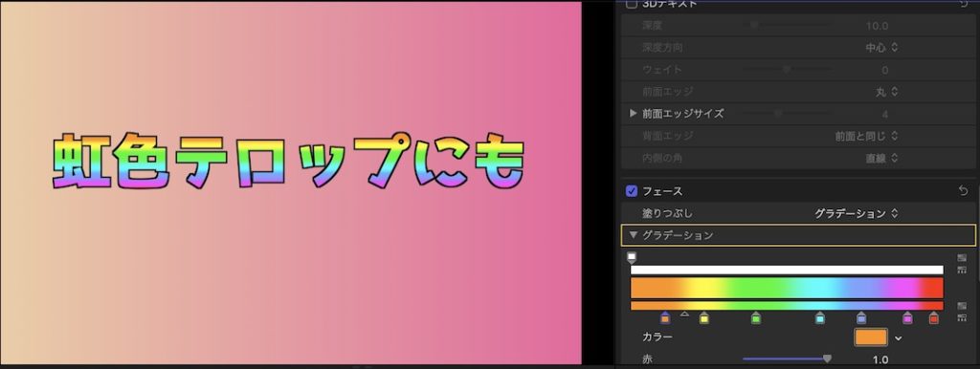Image resolution: width=980 pixels, height=369 pixels.
Task: Click the 赤 value field 1.0
Action: pyautogui.click(x=880, y=359)
